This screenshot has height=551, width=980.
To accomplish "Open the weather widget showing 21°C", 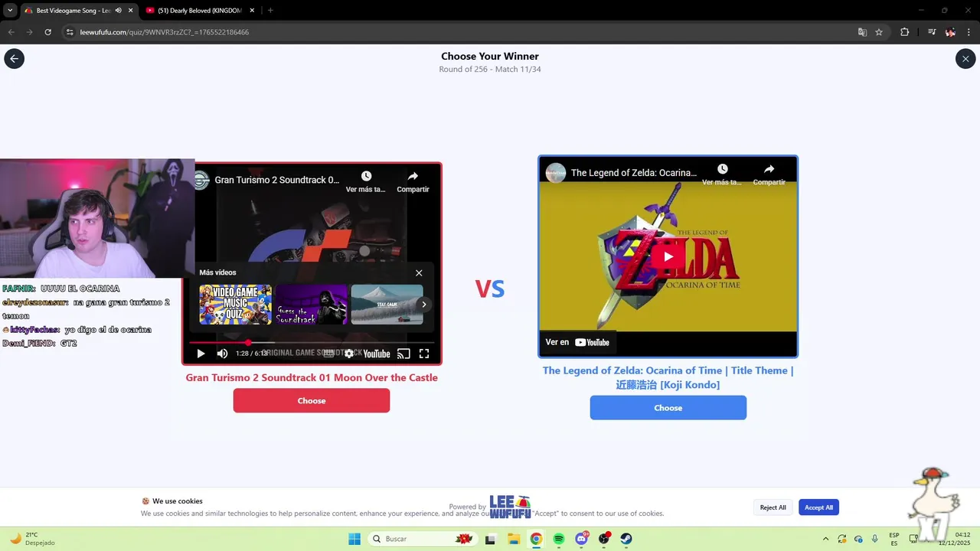I will click(32, 539).
